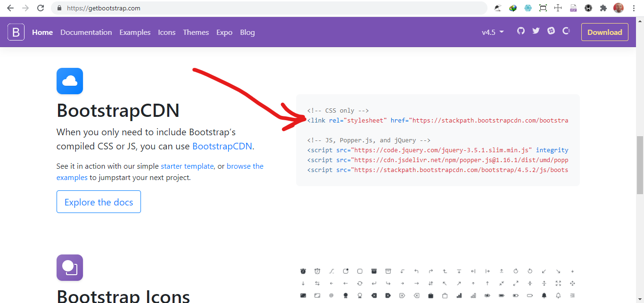Select the outlined bell icon
The image size is (644, 303).
tap(558, 295)
